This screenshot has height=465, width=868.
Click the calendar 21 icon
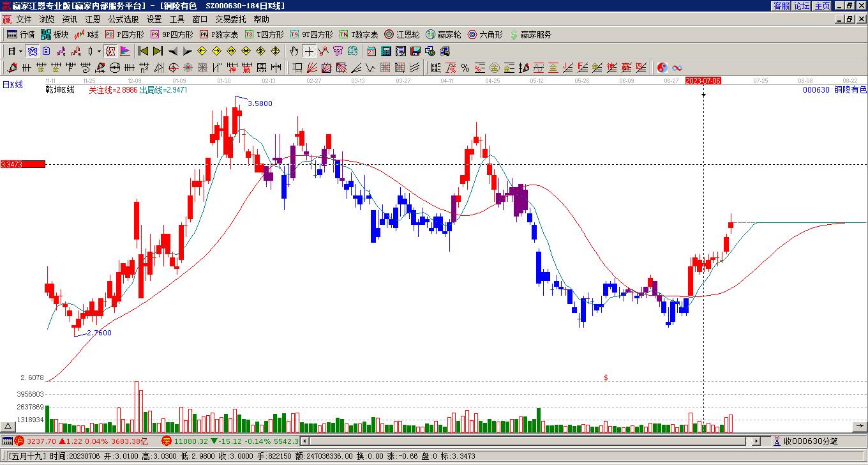371,51
